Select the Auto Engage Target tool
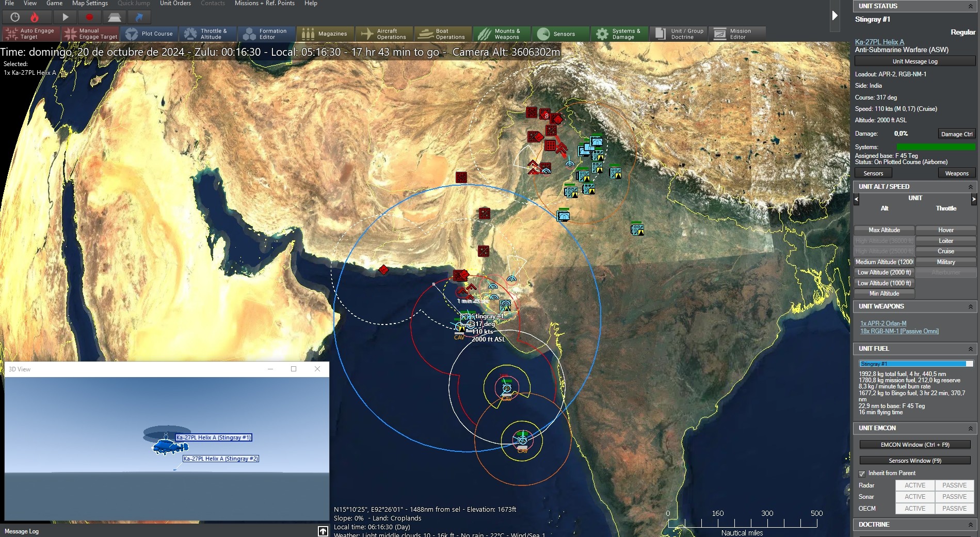Image resolution: width=980 pixels, height=537 pixels. click(x=29, y=34)
